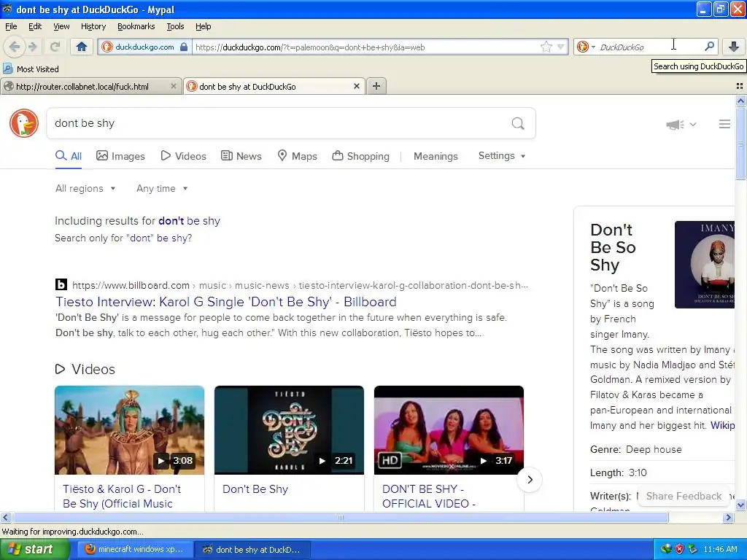Select the Shopping search tab
Screen dimensions: 747x560
[360, 156]
